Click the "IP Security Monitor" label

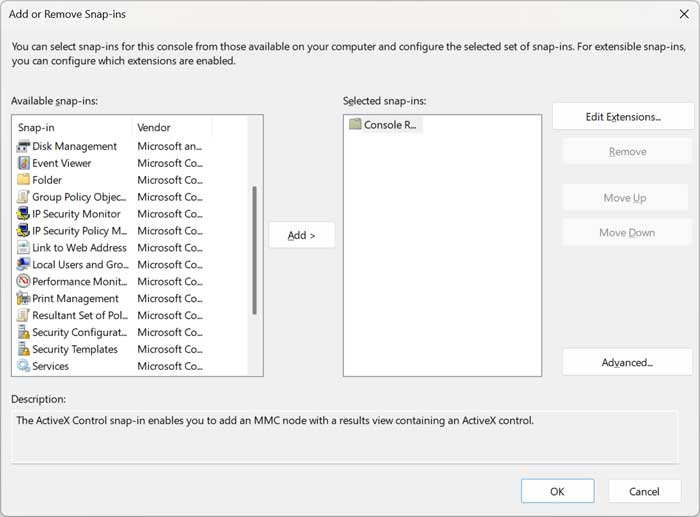pos(76,214)
